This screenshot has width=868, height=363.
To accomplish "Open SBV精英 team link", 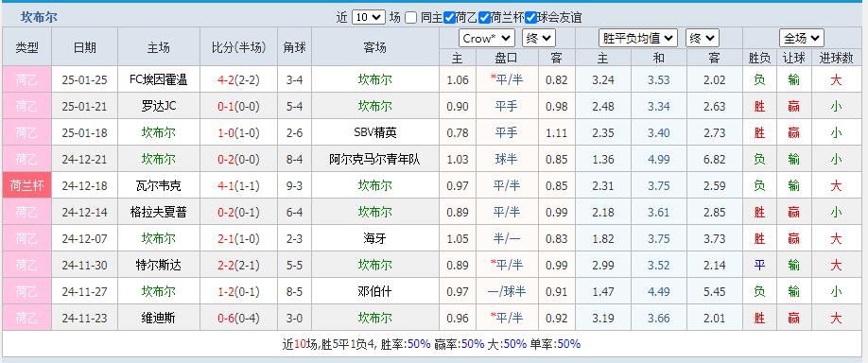I will [x=374, y=132].
